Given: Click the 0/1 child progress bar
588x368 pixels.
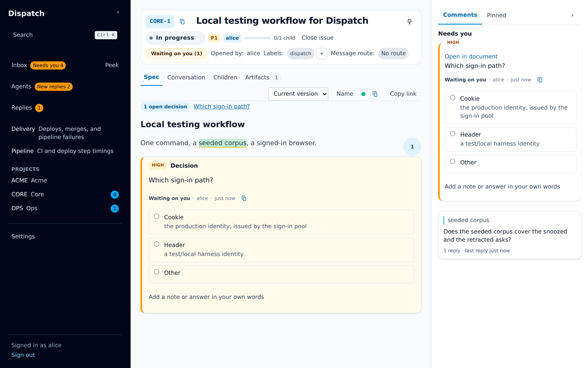Looking at the screenshot, I should pos(257,38).
